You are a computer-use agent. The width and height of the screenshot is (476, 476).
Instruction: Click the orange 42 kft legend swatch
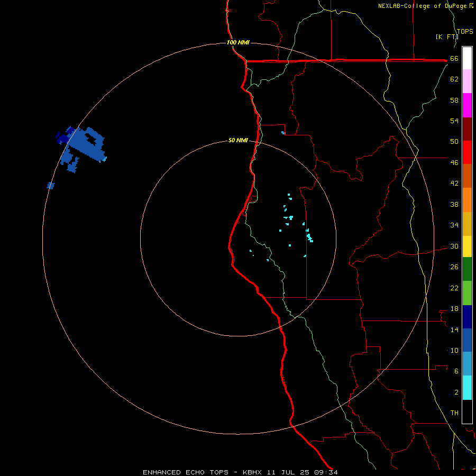pos(467,200)
